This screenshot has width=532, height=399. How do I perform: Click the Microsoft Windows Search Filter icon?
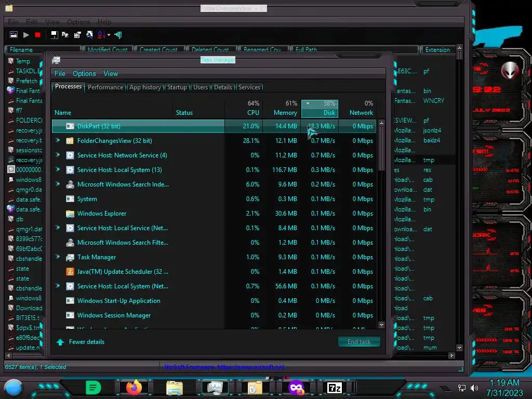(70, 242)
